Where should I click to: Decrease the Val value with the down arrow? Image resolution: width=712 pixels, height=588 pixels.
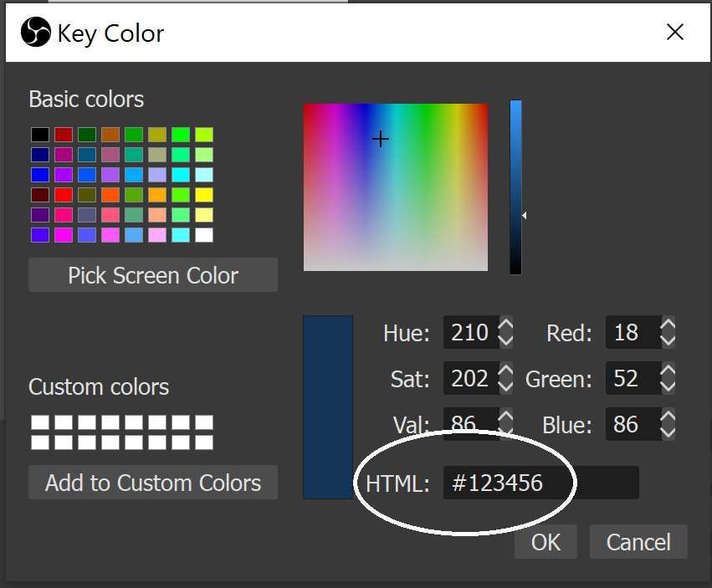click(505, 432)
